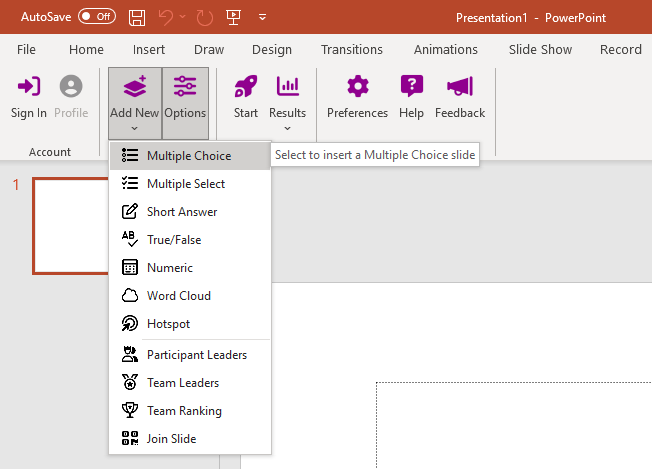
Task: Click the Multiple Choice list icon
Action: (130, 156)
